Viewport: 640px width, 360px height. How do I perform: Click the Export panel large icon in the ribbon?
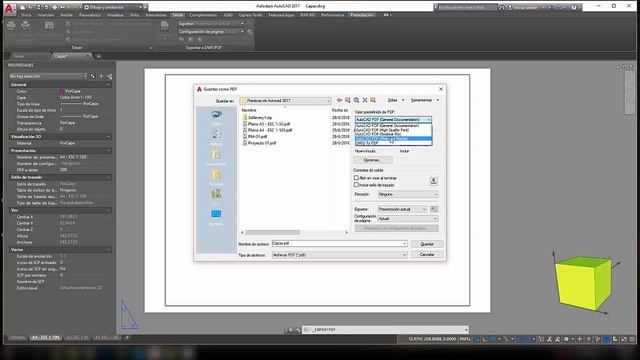tap(164, 26)
